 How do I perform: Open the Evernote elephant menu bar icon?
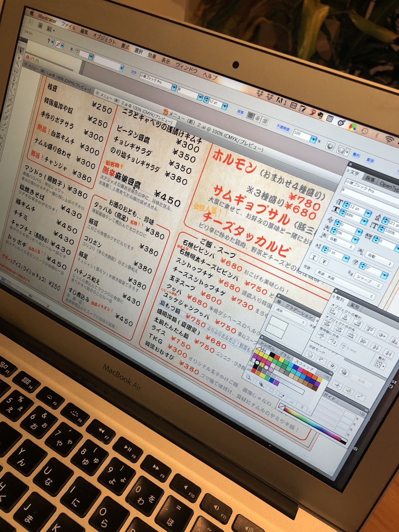tap(320, 115)
